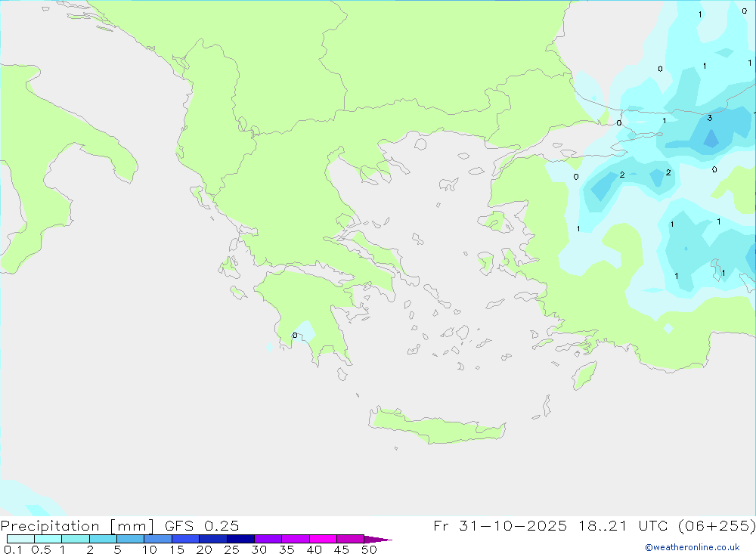This screenshot has width=756, height=554.
Task: Select the legend swatch between 35 and 40
Action: point(296,539)
